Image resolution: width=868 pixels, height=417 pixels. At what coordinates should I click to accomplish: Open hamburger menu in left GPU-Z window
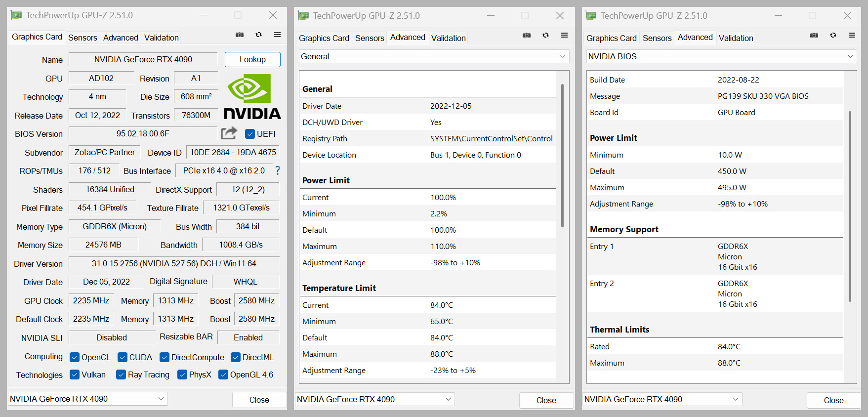277,35
